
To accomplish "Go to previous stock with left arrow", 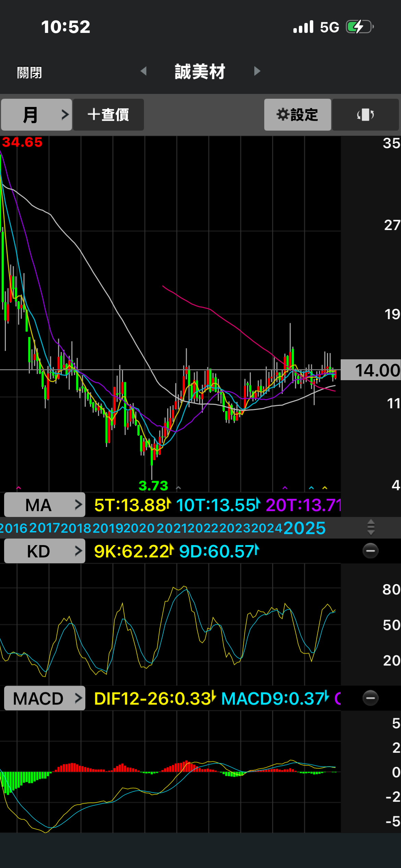I will click(x=144, y=71).
